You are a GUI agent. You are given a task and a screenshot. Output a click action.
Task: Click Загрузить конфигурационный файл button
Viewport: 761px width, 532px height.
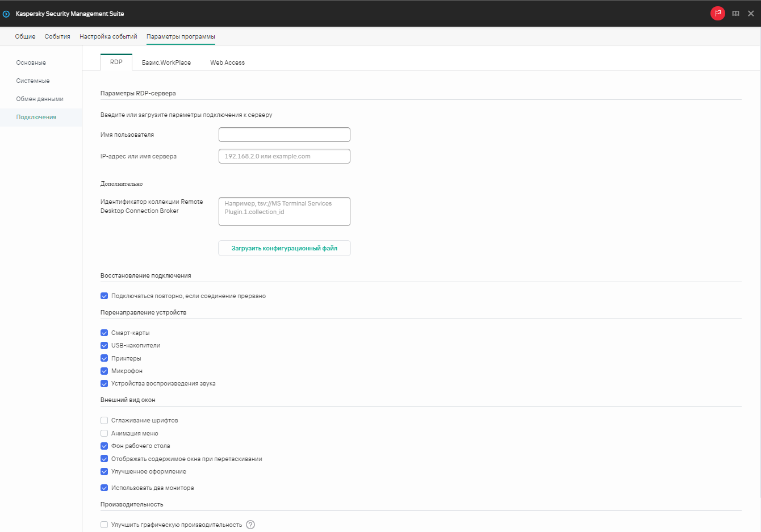[x=284, y=248]
